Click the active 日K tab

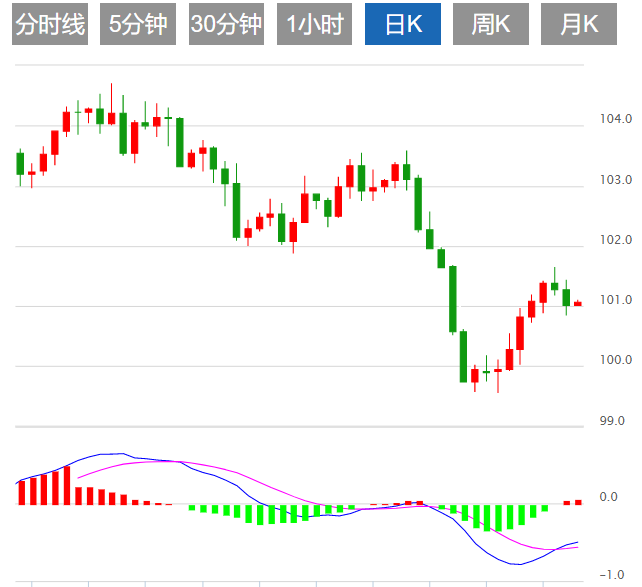click(x=403, y=25)
